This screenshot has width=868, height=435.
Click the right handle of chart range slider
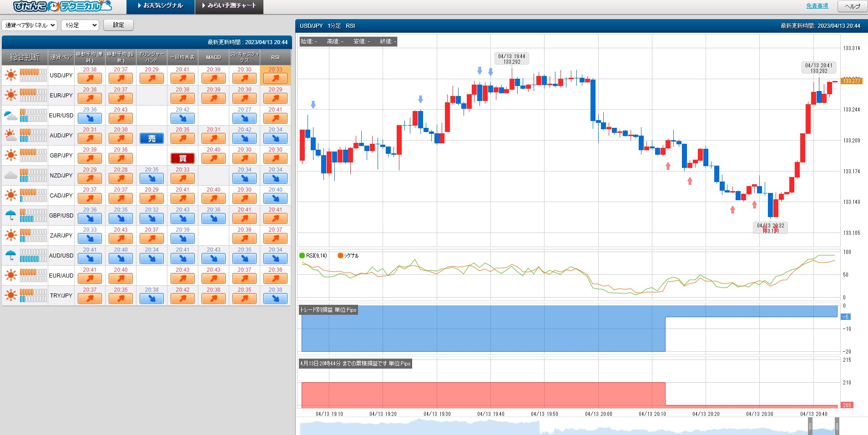click(837, 426)
